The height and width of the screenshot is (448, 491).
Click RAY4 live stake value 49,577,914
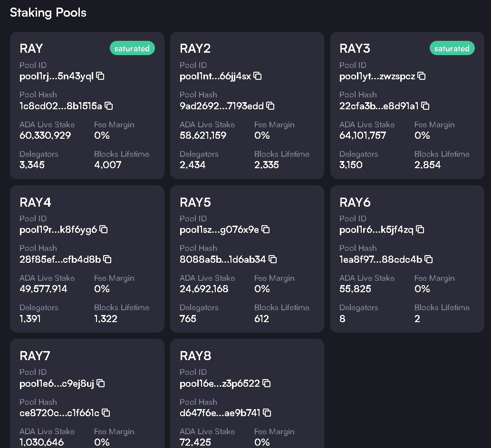[x=43, y=289]
